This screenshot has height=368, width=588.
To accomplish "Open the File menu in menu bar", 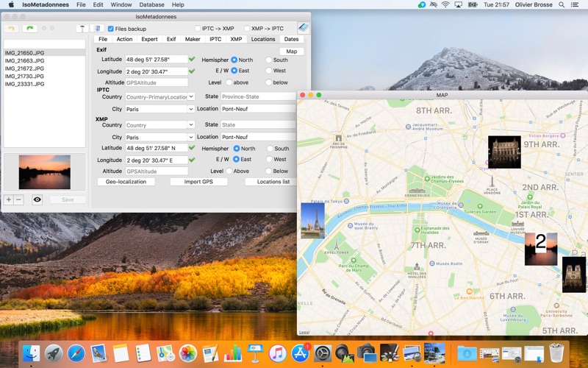I will [81, 4].
